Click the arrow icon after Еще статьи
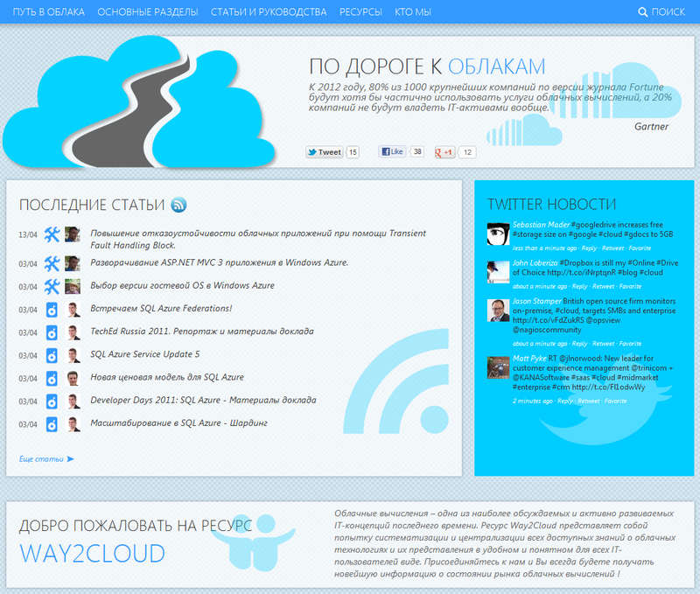The height and width of the screenshot is (594, 700). [70, 458]
